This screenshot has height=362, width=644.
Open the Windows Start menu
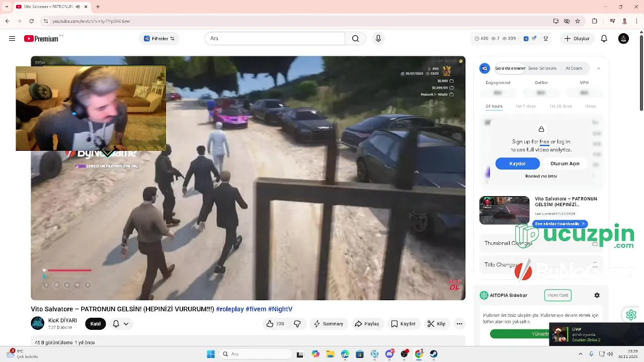coord(211,354)
